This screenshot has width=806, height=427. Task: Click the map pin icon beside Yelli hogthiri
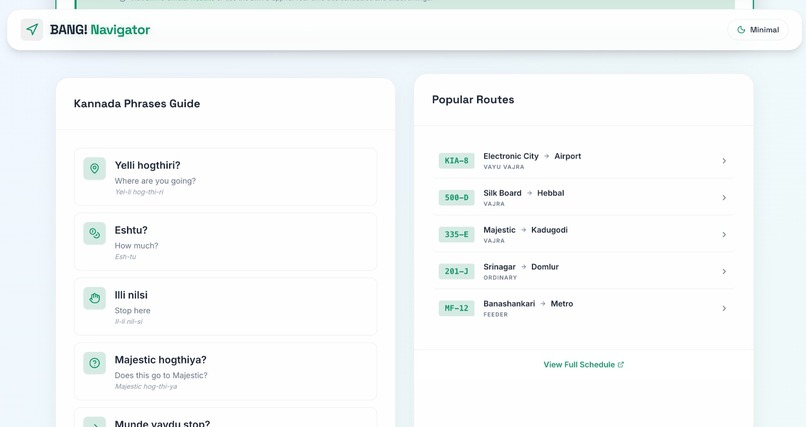tap(95, 169)
